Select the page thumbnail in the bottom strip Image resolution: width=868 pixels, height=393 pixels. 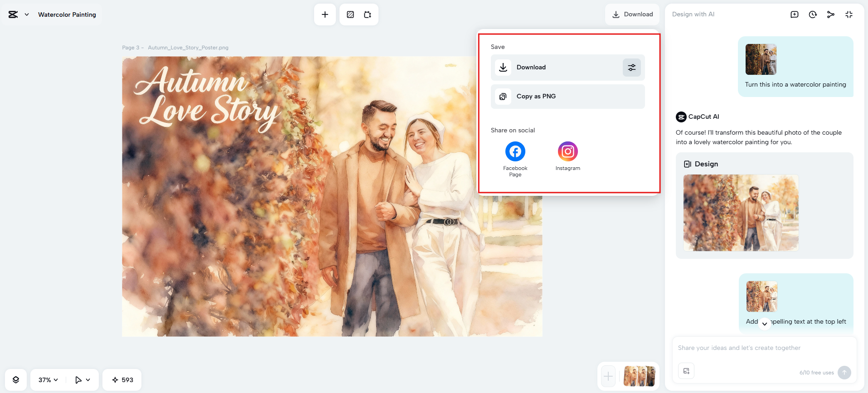(640, 376)
